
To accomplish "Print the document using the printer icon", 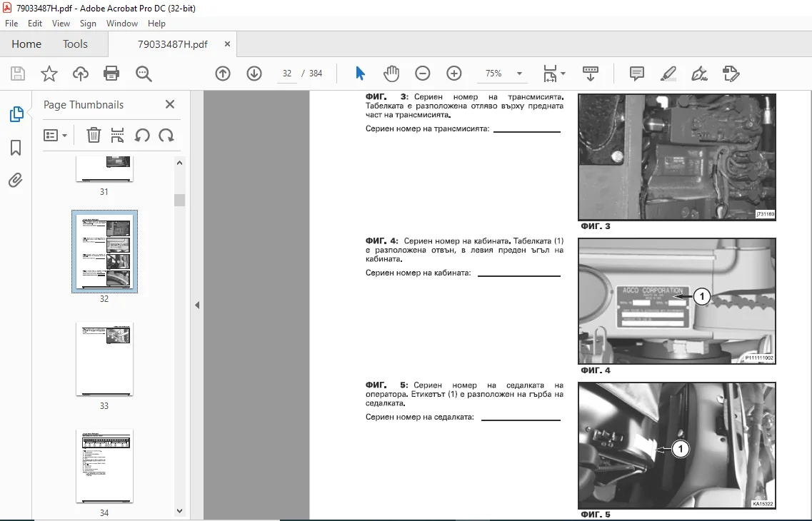I will (111, 74).
